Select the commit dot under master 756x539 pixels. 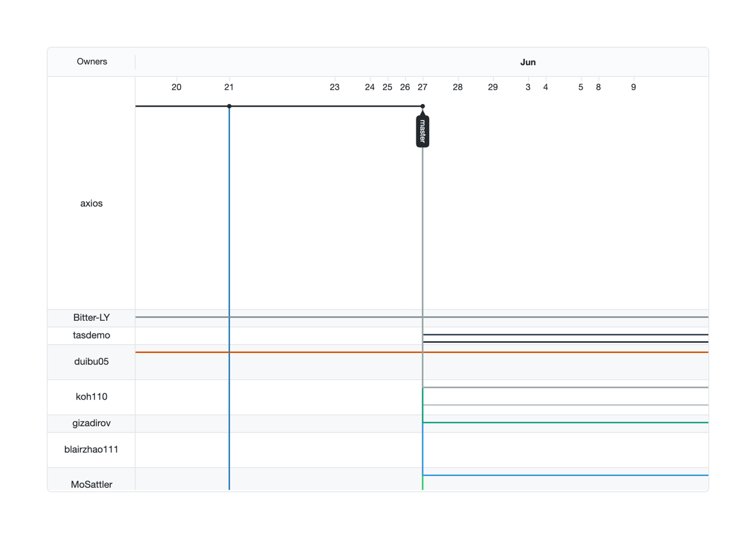[x=422, y=106]
